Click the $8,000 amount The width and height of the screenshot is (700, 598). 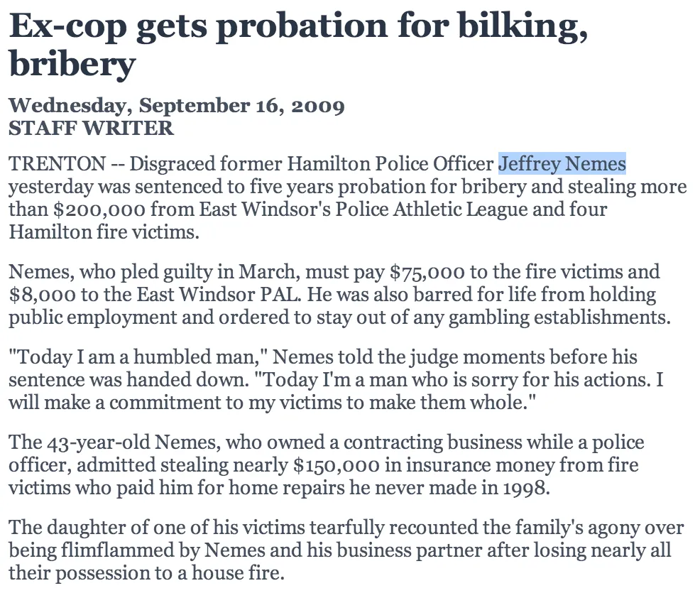[x=43, y=295]
